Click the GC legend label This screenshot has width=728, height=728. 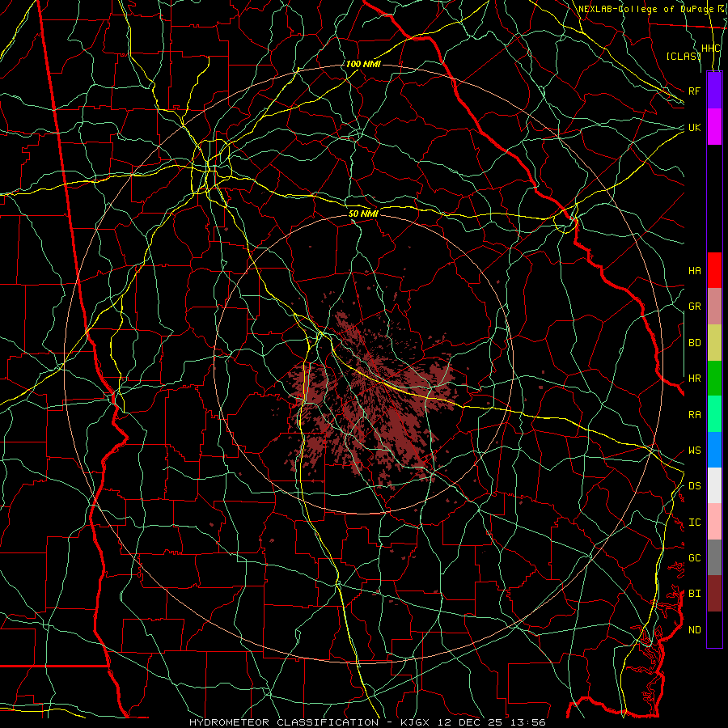pos(695,557)
